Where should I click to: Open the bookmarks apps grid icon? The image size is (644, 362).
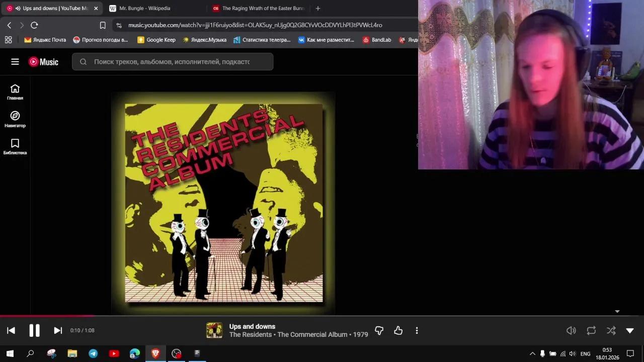8,40
